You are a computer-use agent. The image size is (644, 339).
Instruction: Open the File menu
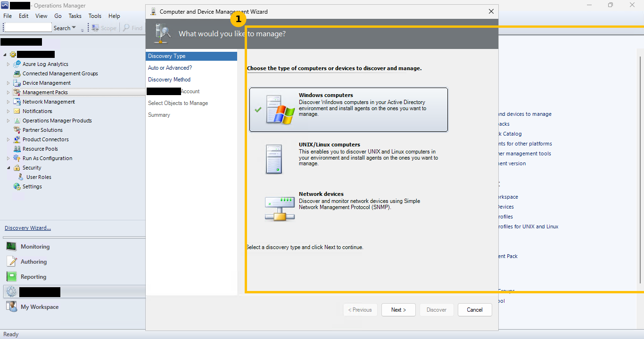(x=8, y=16)
